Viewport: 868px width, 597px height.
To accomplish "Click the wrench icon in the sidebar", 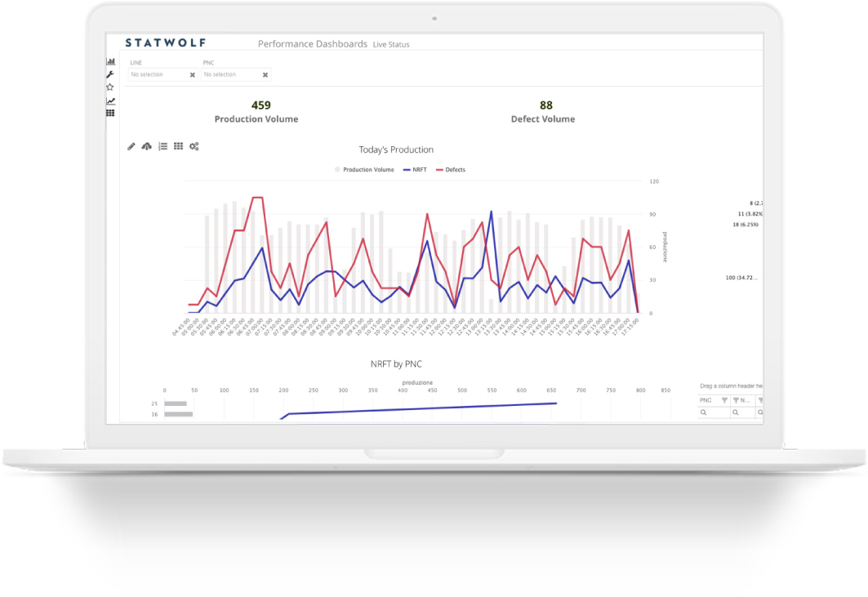I will pos(110,74).
